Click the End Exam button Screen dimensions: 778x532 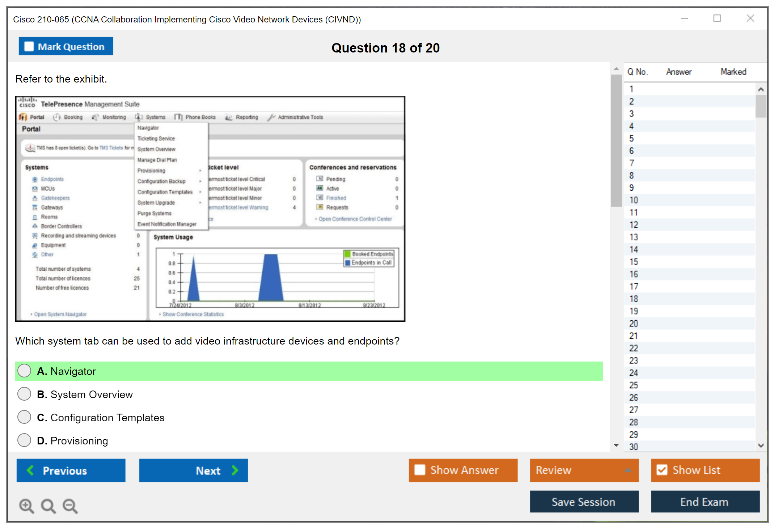705,502
